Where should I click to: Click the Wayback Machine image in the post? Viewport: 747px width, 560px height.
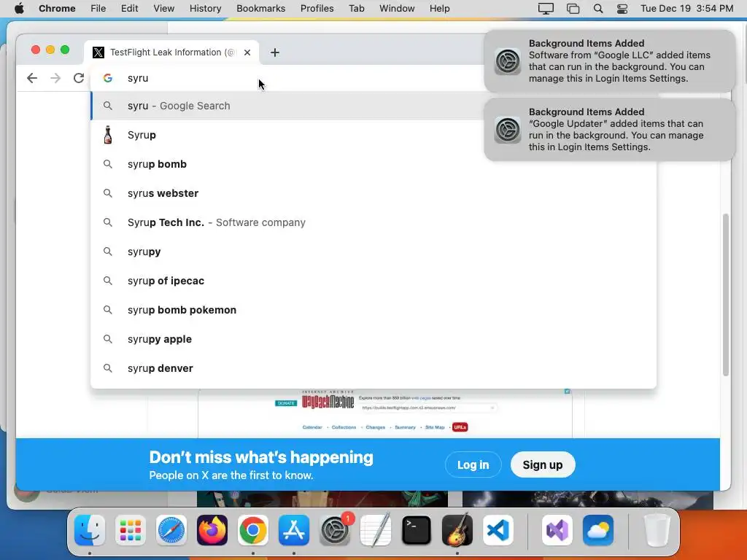coord(385,413)
